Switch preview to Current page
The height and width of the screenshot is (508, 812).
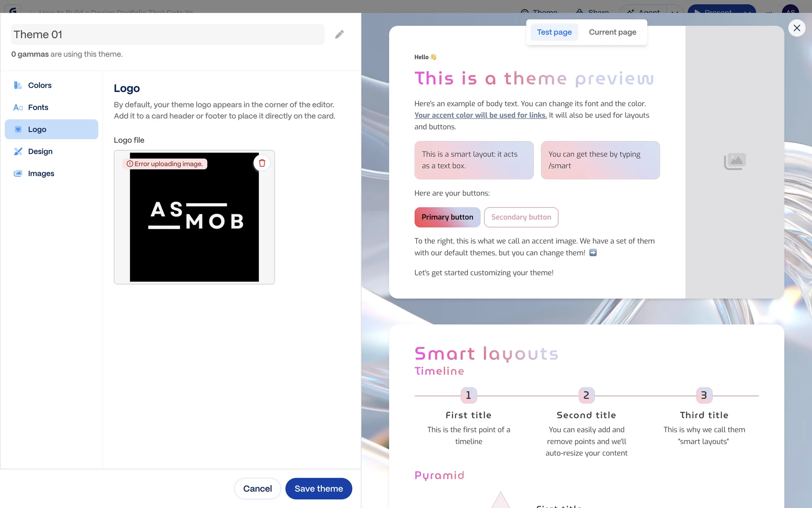click(x=612, y=32)
